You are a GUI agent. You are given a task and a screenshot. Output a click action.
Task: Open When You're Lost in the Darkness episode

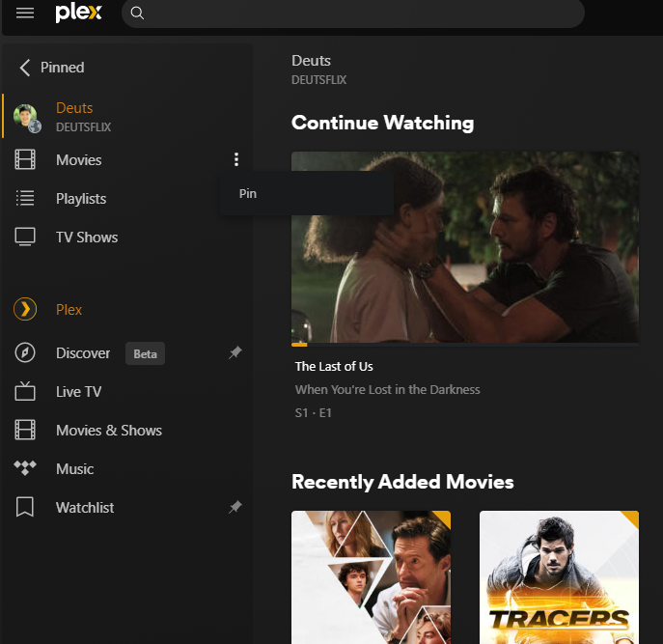pyautogui.click(x=387, y=390)
